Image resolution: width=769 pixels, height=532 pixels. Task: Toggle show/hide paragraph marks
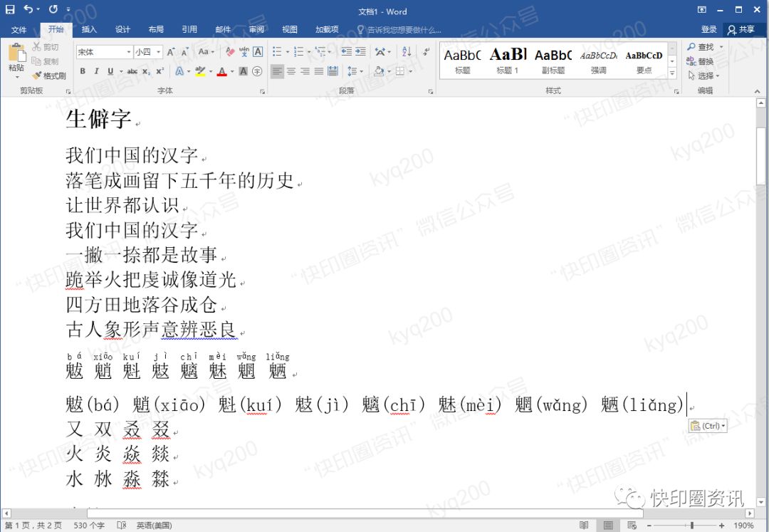point(427,51)
